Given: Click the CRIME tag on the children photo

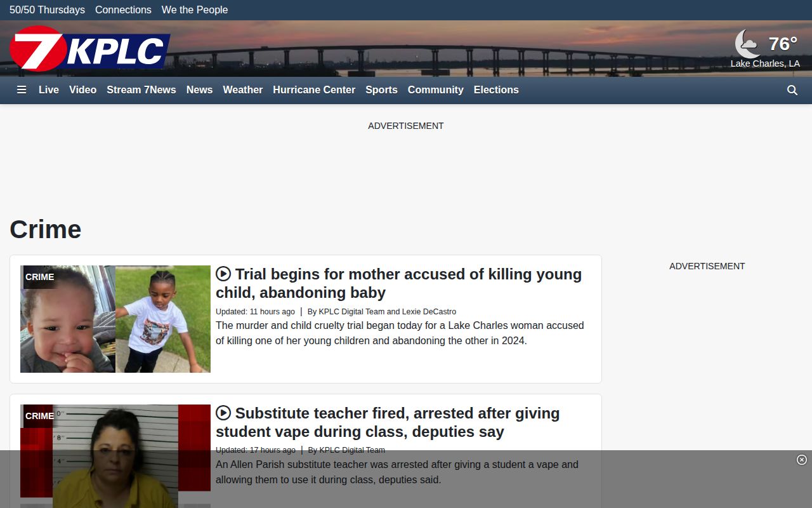Looking at the screenshot, I should pyautogui.click(x=40, y=277).
